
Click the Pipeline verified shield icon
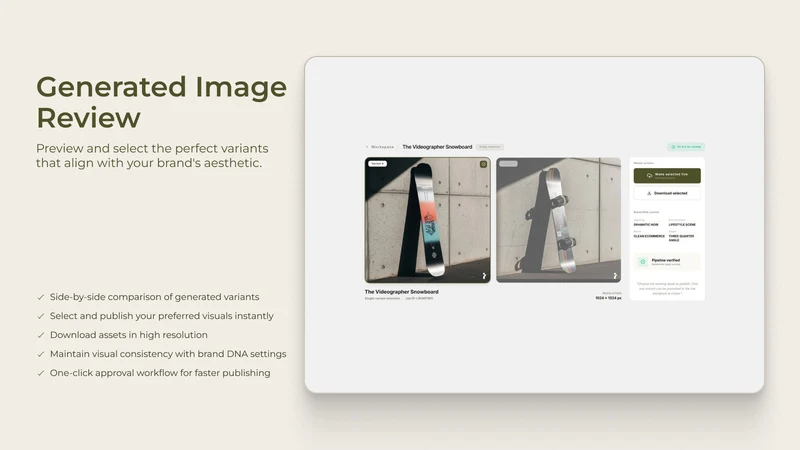point(643,262)
